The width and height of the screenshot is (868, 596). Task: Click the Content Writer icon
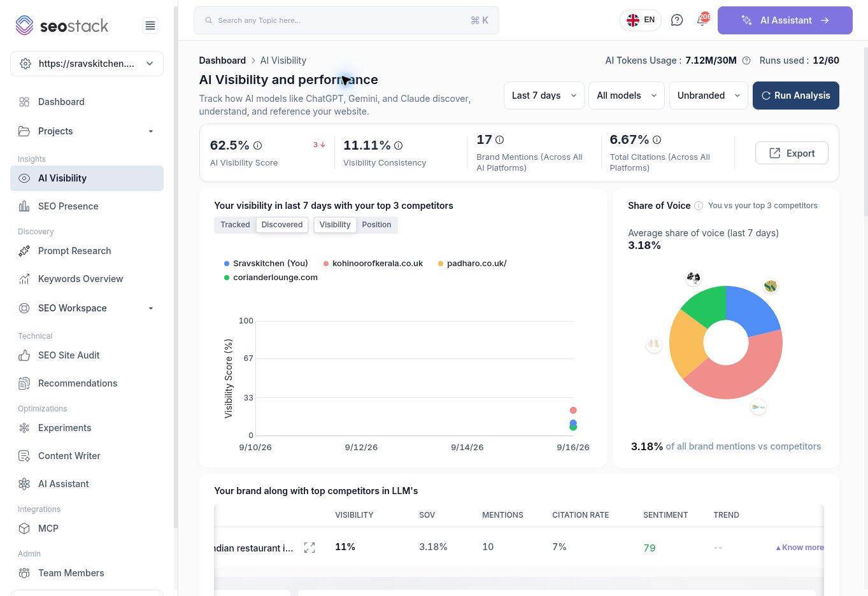tap(24, 456)
